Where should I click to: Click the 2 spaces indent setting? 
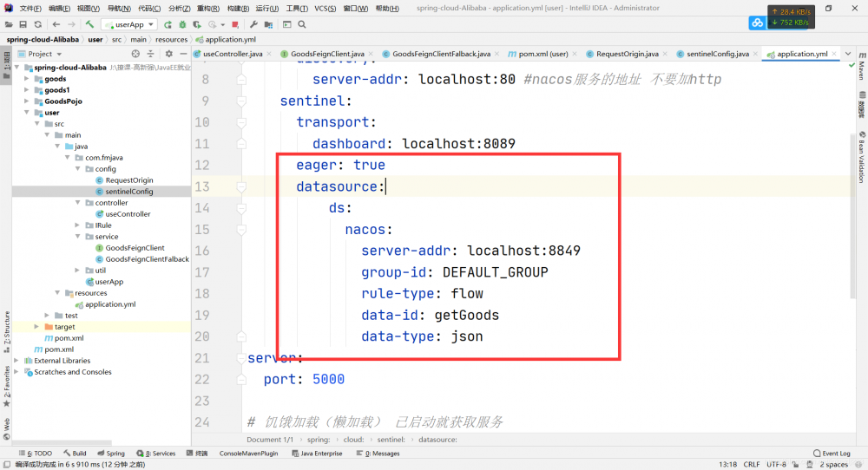coord(833,465)
